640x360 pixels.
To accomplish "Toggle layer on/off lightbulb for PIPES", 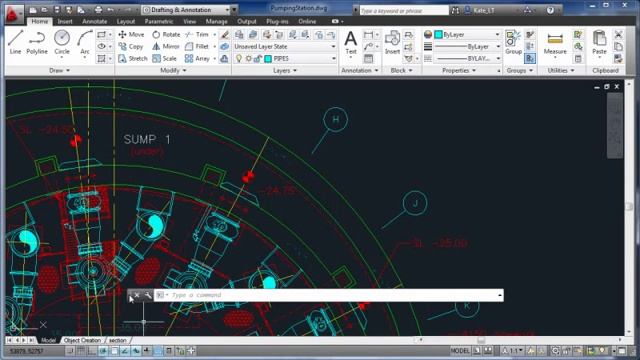I will [x=239, y=59].
